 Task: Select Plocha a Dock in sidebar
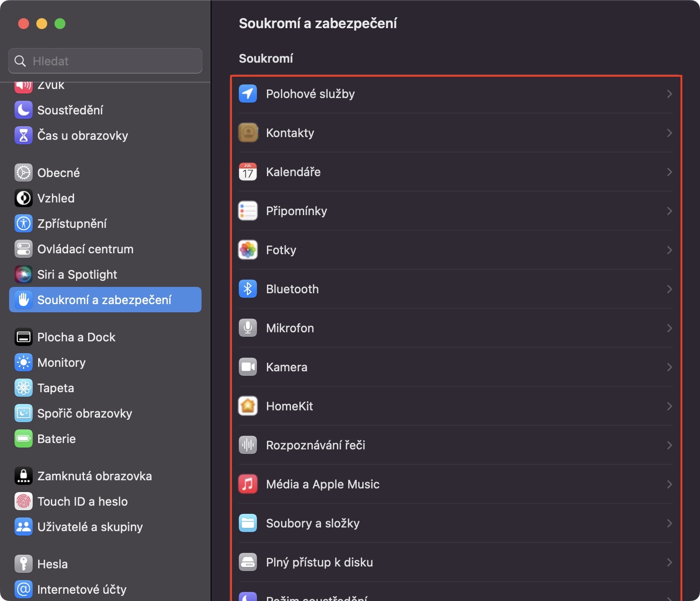pos(76,337)
